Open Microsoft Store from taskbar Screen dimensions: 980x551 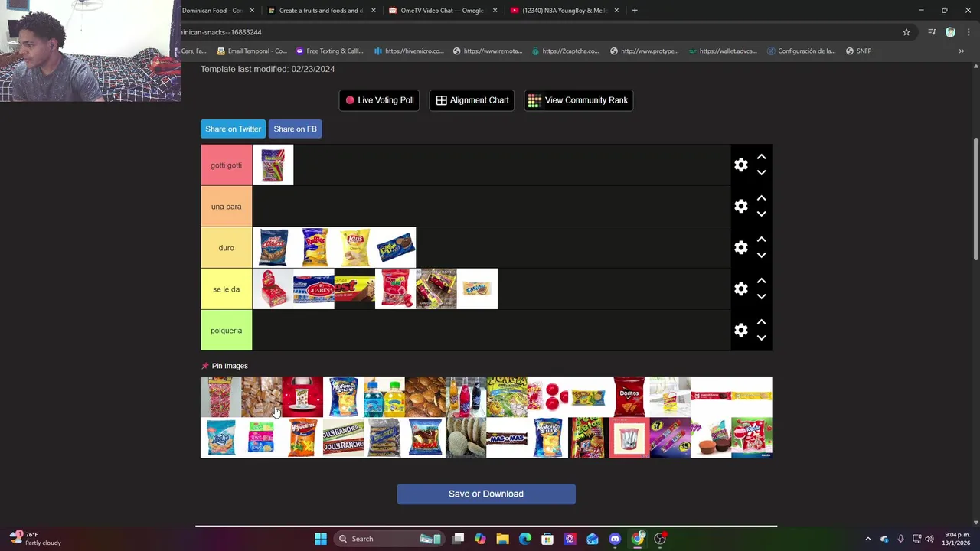[547, 539]
